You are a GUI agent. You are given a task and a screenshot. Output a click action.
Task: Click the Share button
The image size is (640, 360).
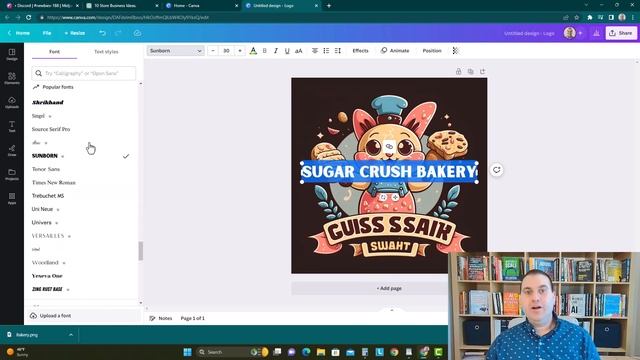621,33
